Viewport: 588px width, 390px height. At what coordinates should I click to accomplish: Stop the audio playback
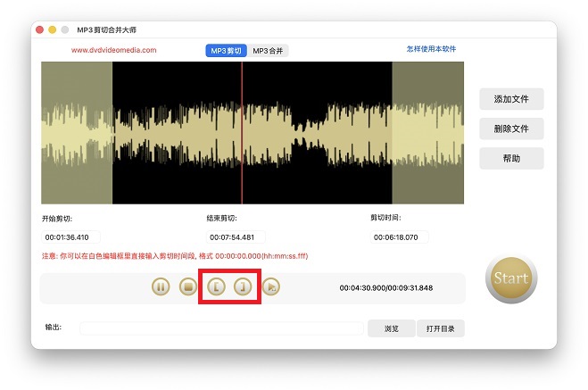click(187, 287)
